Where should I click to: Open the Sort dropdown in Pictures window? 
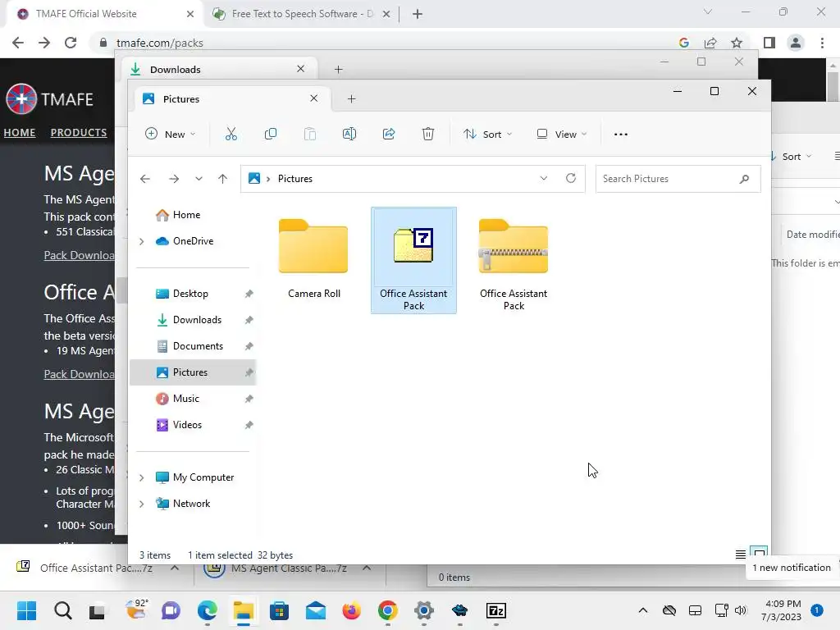(x=487, y=134)
